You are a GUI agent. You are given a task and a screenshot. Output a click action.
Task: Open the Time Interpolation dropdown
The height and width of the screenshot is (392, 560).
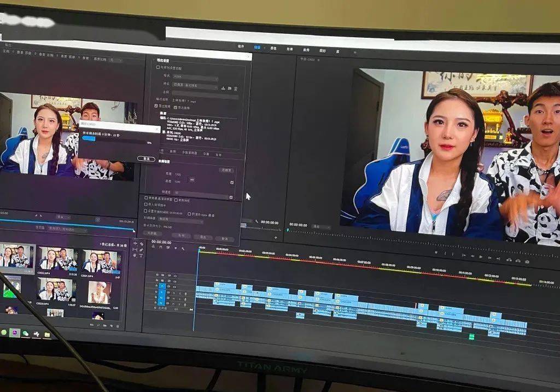180,220
